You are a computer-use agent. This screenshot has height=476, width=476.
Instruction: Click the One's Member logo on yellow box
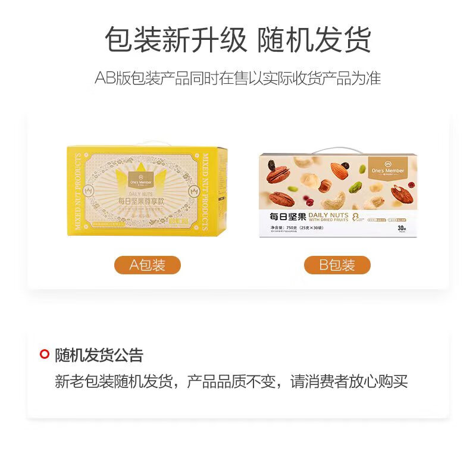click(140, 180)
